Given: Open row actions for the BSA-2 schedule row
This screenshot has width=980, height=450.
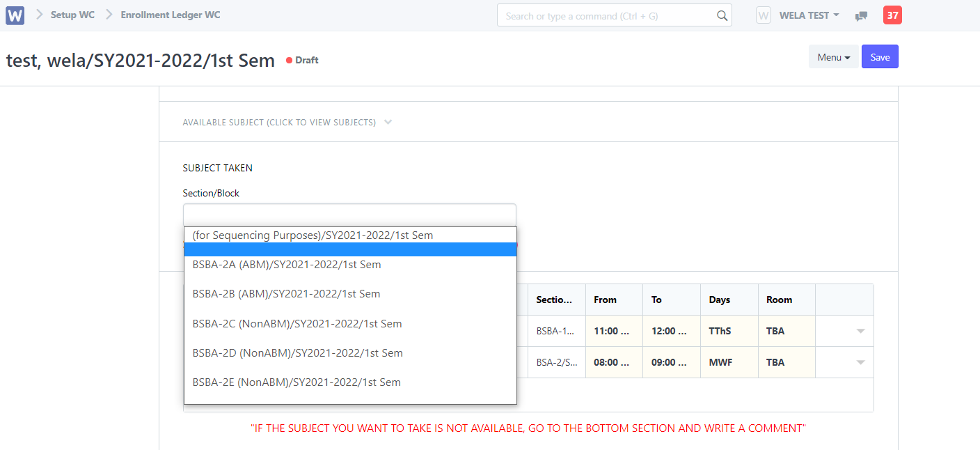Looking at the screenshot, I should pyautogui.click(x=860, y=362).
